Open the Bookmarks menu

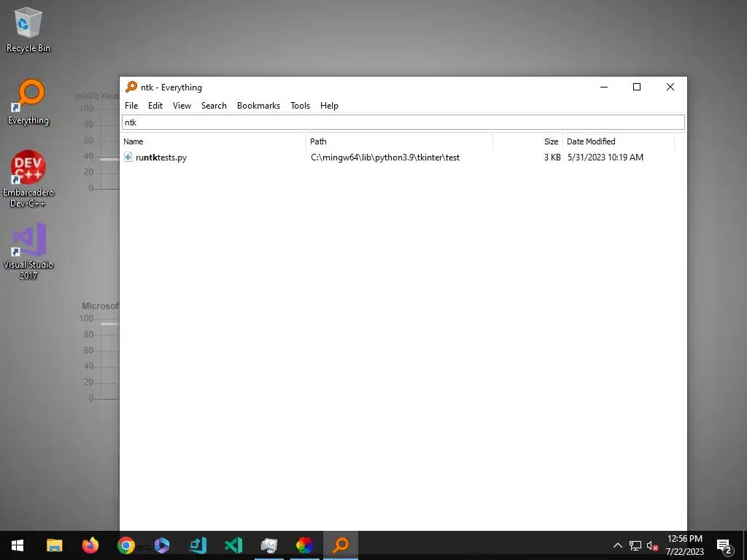(259, 106)
